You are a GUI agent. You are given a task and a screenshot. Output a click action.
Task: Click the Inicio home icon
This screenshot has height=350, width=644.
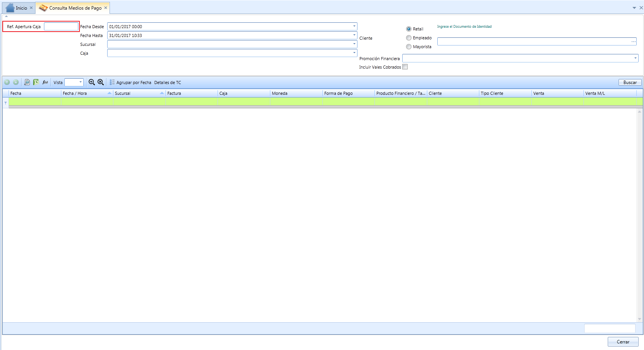click(10, 8)
